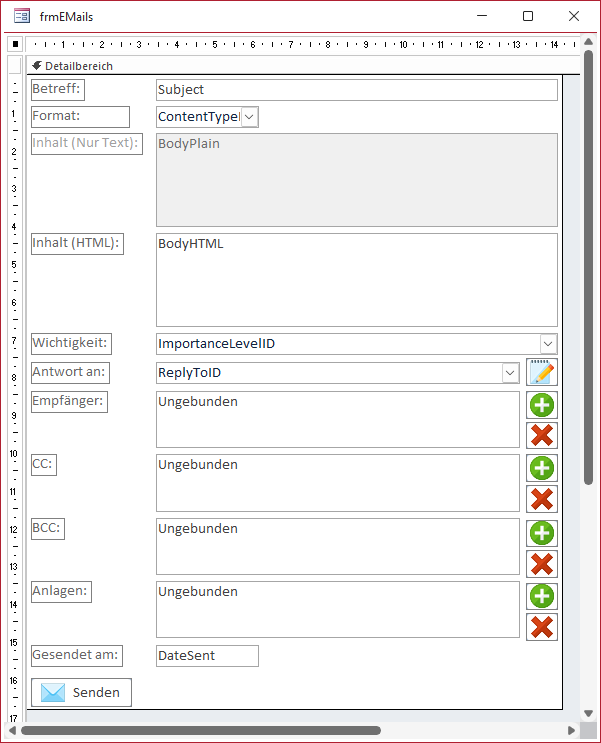This screenshot has height=743, width=601.
Task: Add attachment with Anlagen green plus icon
Action: 542,596
